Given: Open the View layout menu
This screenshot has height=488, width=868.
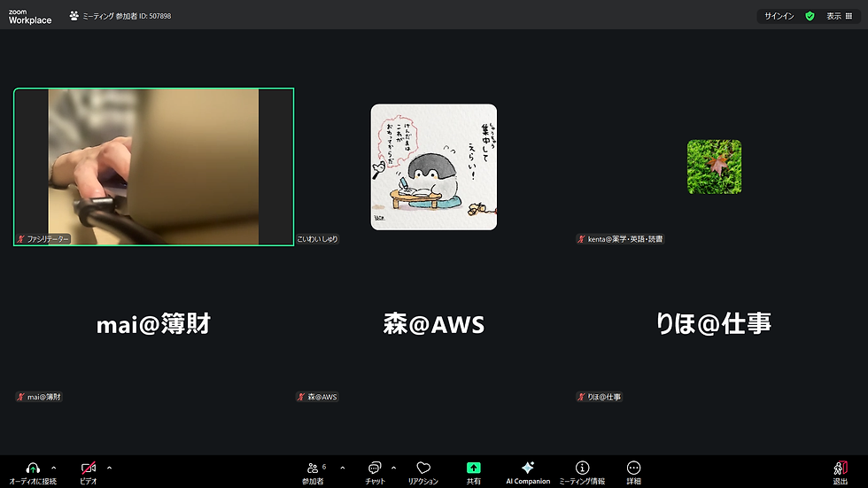Looking at the screenshot, I should pos(840,16).
